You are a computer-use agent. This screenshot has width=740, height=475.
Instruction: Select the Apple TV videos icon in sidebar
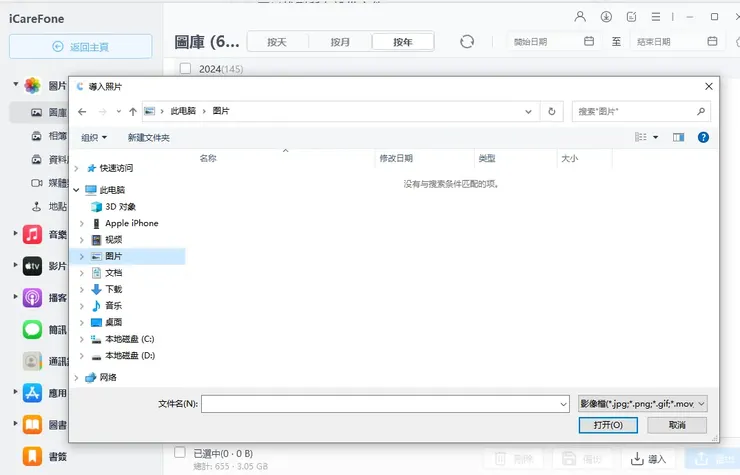[x=32, y=266]
